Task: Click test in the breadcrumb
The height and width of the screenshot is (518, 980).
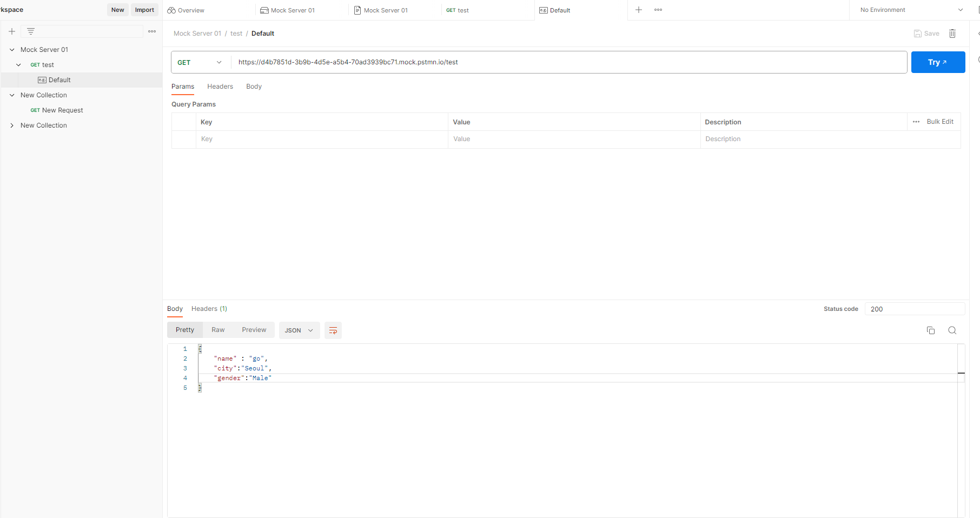Action: [x=236, y=34]
